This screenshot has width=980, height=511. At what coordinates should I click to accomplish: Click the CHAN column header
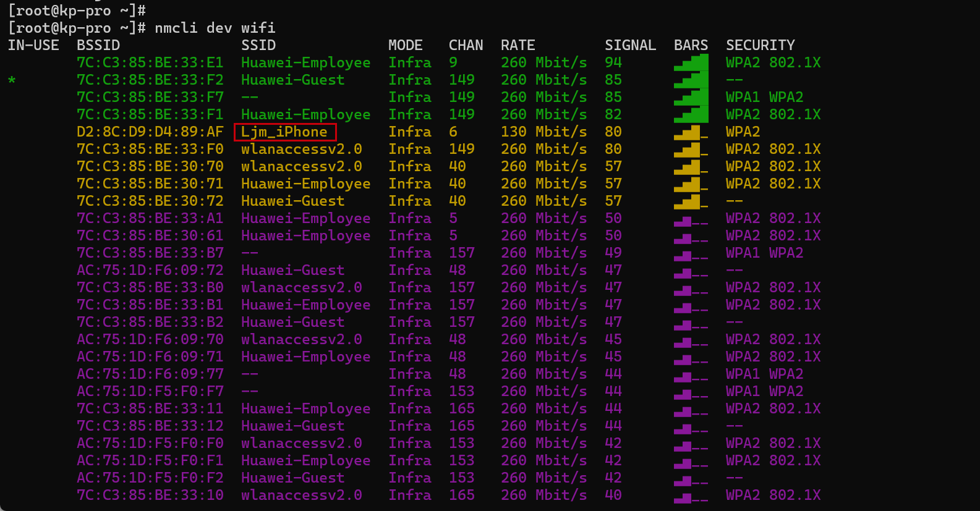tap(466, 45)
